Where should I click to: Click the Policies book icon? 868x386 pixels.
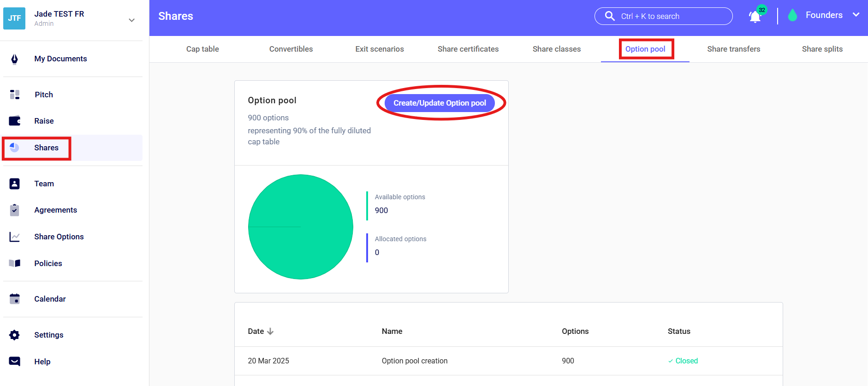coord(15,263)
